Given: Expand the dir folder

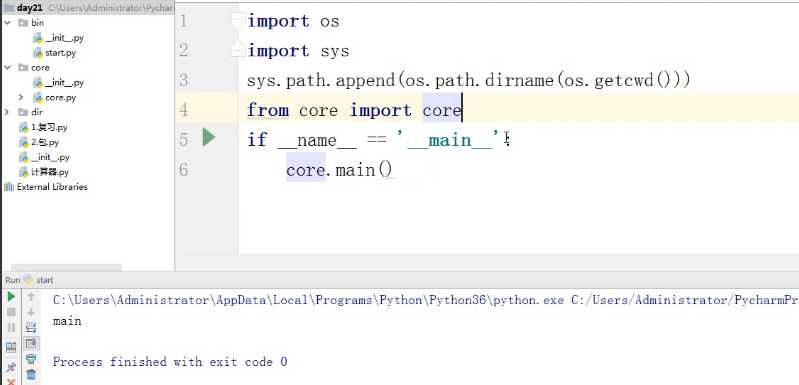Looking at the screenshot, I should coord(7,112).
